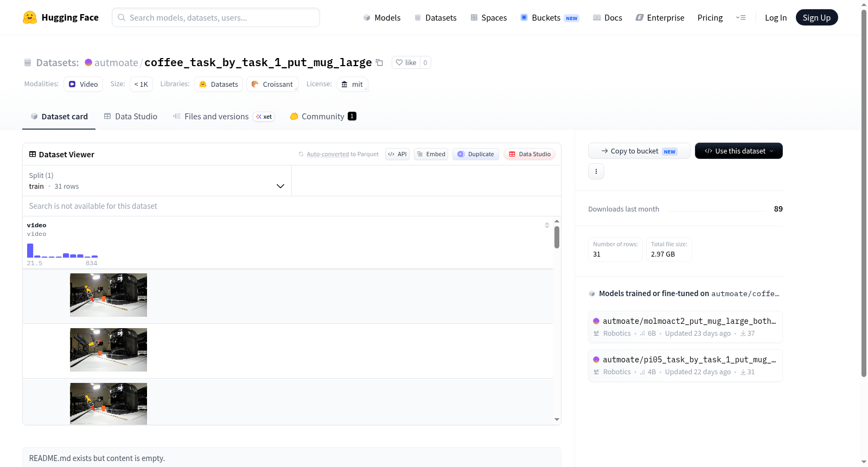Viewport: 868px width, 467px height.
Task: Open the Use this dataset dropdown
Action: click(739, 151)
